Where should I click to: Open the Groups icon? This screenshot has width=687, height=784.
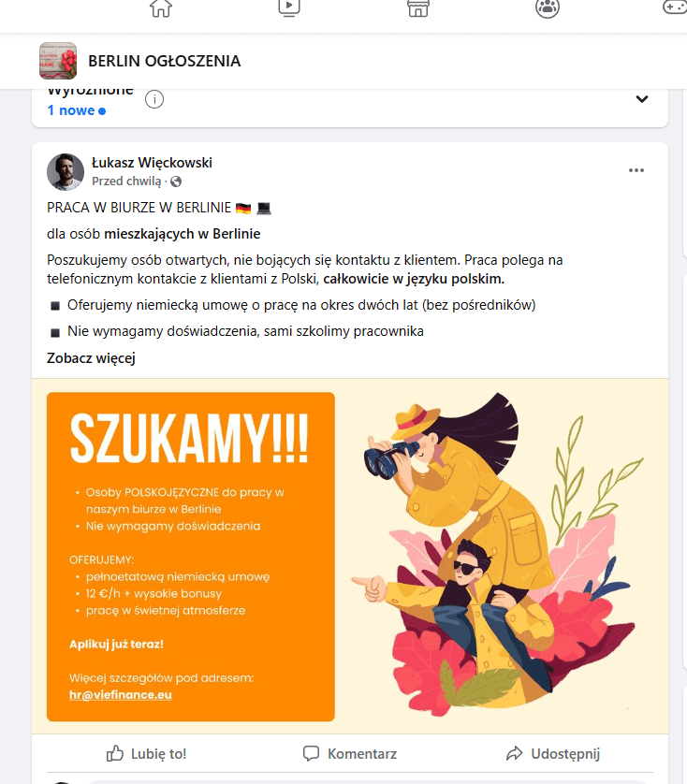[547, 8]
